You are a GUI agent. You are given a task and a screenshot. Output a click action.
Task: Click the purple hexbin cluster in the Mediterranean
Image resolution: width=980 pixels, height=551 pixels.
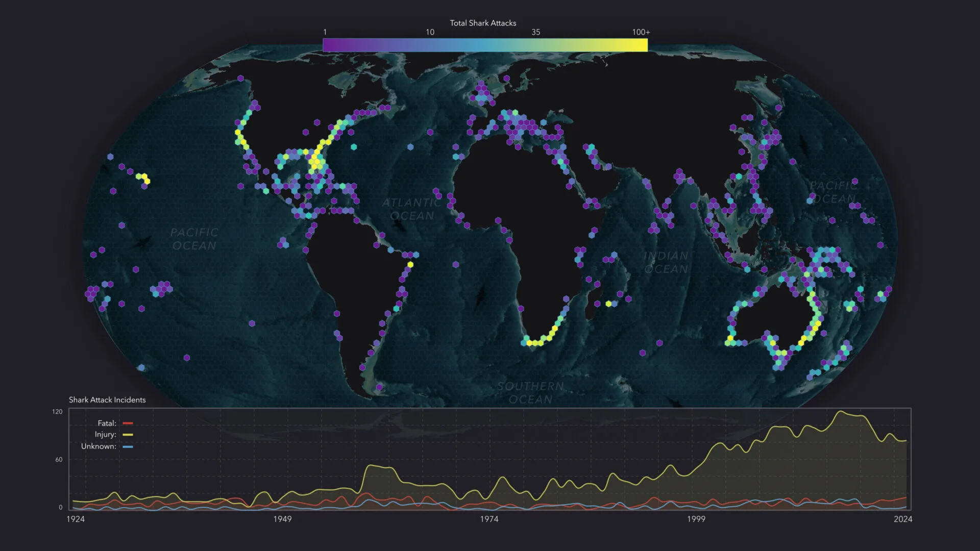click(x=526, y=128)
